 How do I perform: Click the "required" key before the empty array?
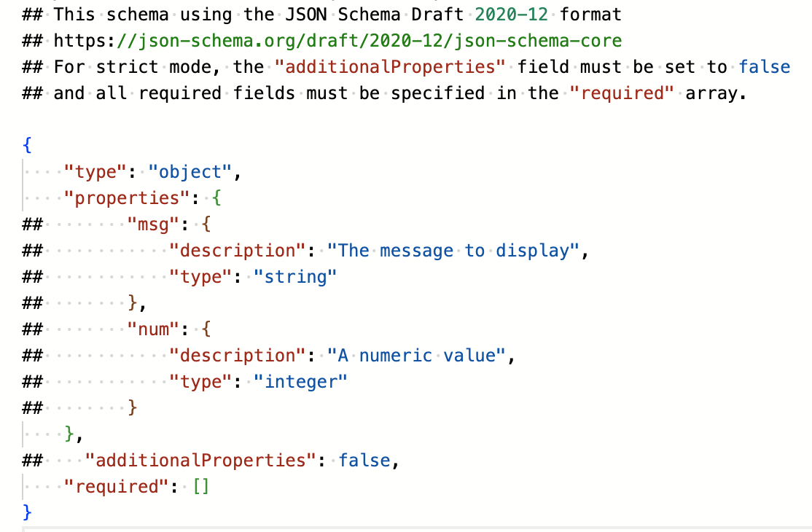click(117, 486)
